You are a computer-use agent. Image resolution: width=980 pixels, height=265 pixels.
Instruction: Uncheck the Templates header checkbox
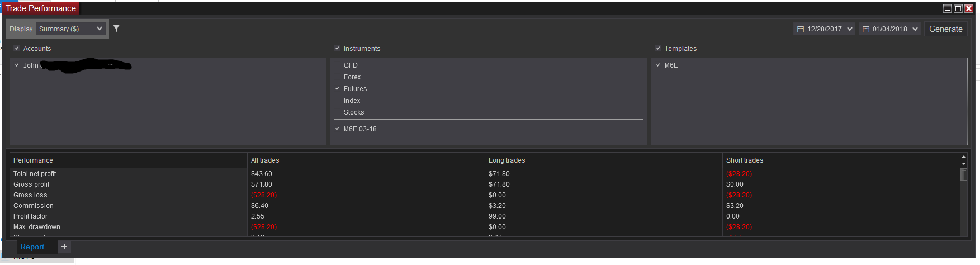658,49
